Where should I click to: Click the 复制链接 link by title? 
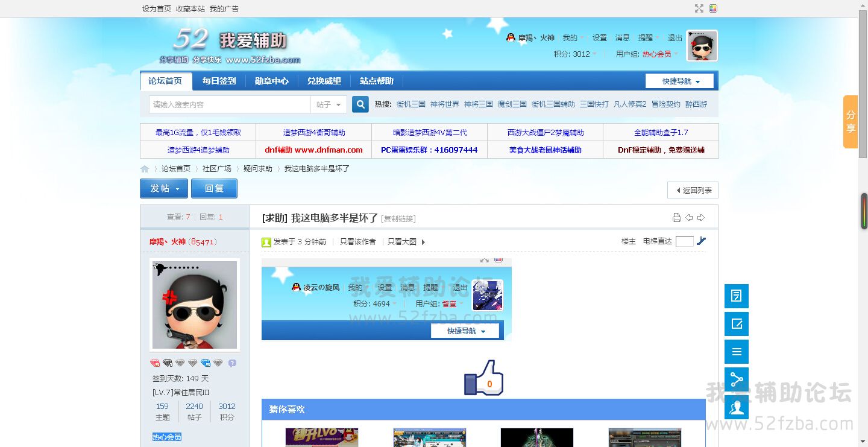(398, 219)
